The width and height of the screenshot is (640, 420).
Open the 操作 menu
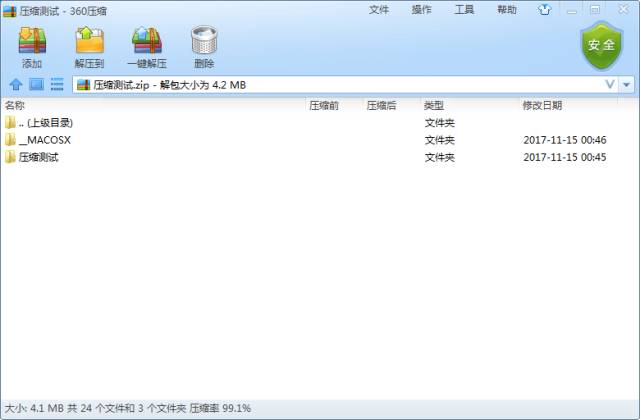(421, 9)
